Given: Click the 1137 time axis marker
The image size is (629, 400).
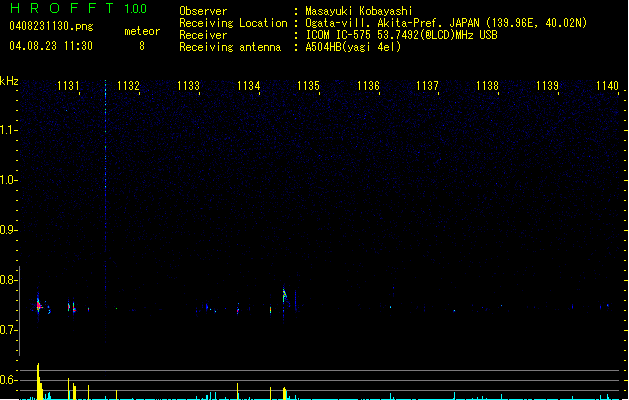Looking at the screenshot, I should click(x=427, y=86).
